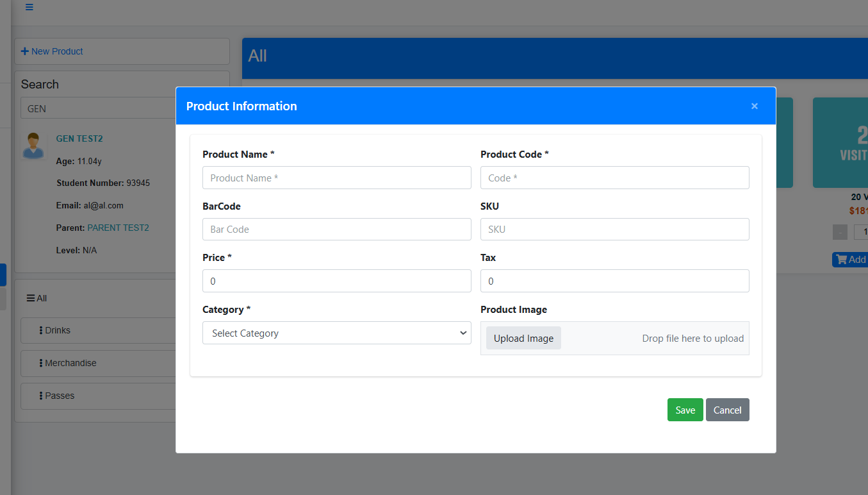The image size is (868, 495).
Task: Open the PARENT TEST2 parent link
Action: click(118, 228)
